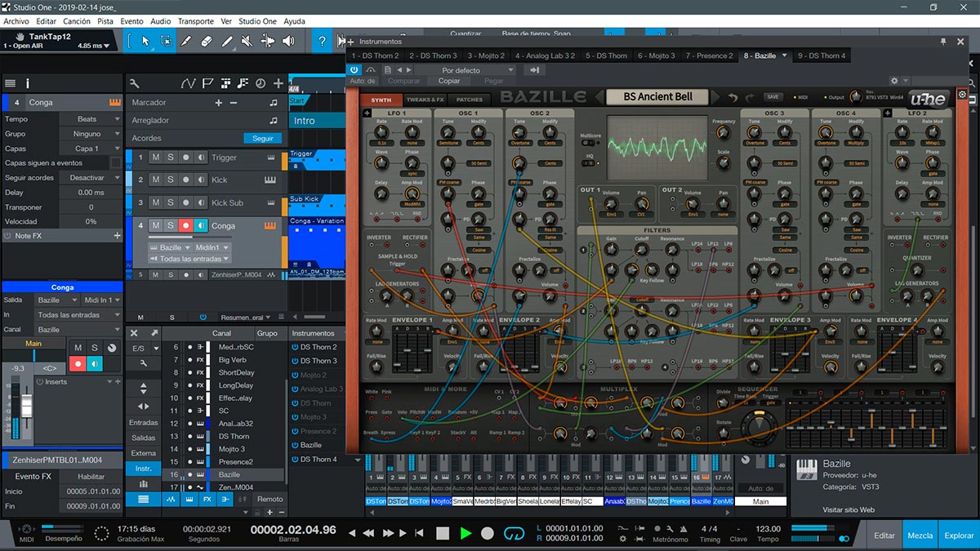Toggle power for DS Thorn 2 instrument

click(295, 347)
